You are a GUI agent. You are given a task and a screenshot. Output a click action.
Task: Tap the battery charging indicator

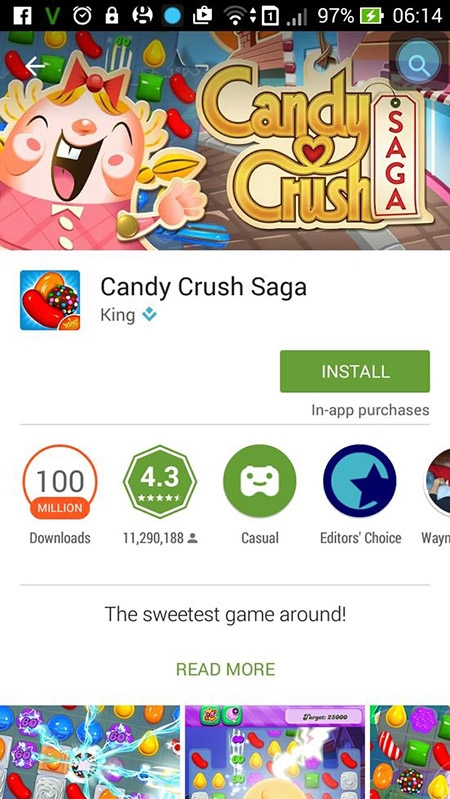(x=370, y=16)
